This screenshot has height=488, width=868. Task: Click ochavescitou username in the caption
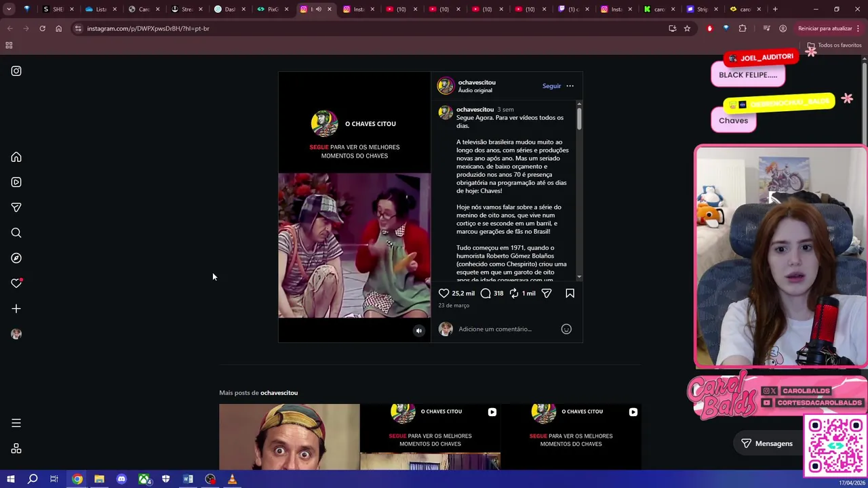475,109
